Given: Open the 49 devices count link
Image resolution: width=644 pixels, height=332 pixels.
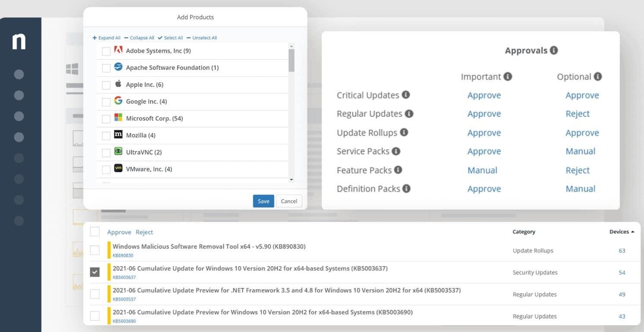Looking at the screenshot, I should pos(622,294).
